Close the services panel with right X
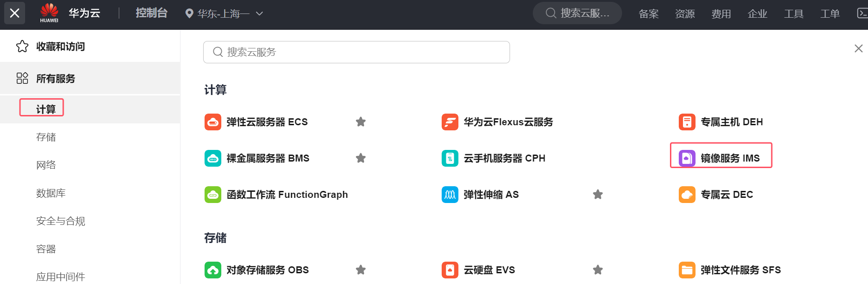 (x=859, y=48)
